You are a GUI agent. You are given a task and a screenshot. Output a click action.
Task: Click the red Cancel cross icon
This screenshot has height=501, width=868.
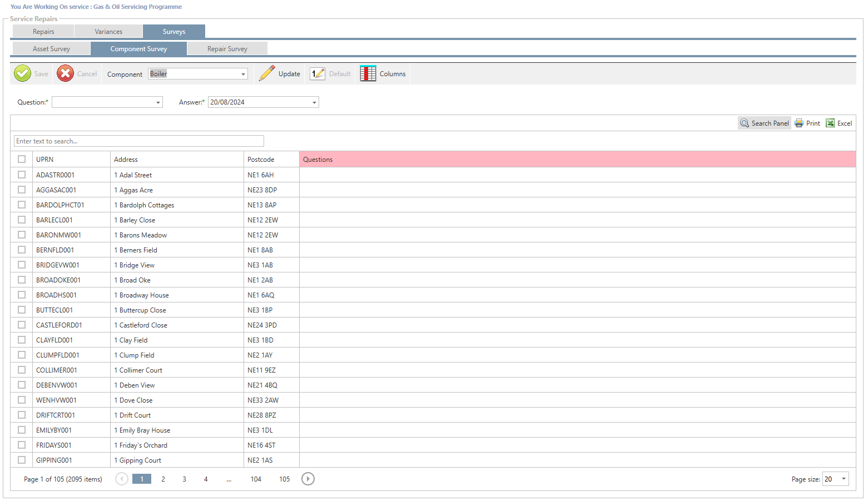pyautogui.click(x=65, y=73)
